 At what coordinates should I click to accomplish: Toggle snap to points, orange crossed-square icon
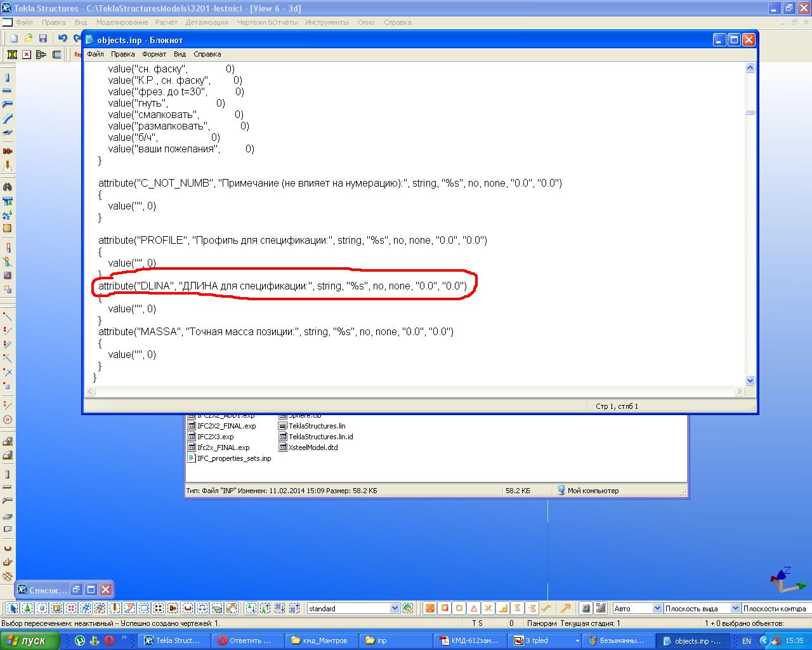click(x=430, y=608)
